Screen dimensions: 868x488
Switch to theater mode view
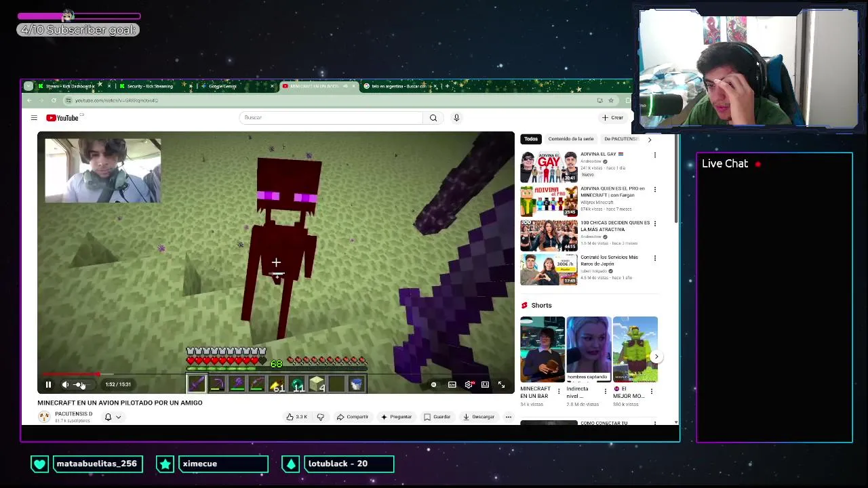(485, 385)
